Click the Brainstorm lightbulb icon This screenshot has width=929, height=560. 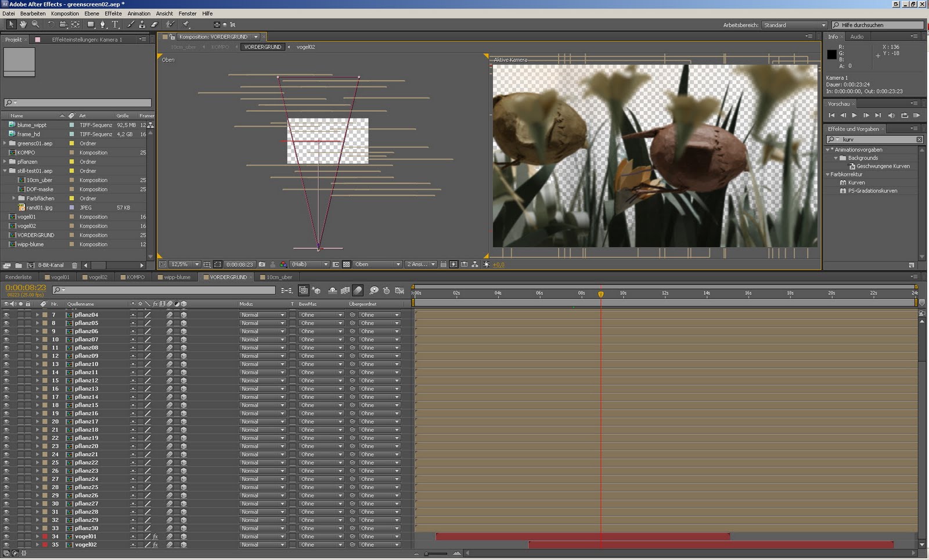click(x=374, y=290)
